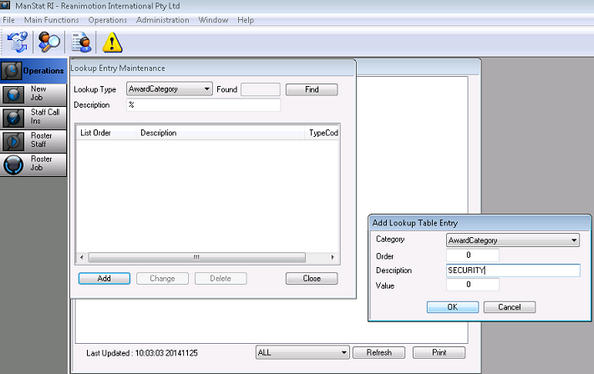Click the horizontal scrollbar thumb in list
Image resolution: width=594 pixels, height=374 pixels.
click(x=197, y=257)
